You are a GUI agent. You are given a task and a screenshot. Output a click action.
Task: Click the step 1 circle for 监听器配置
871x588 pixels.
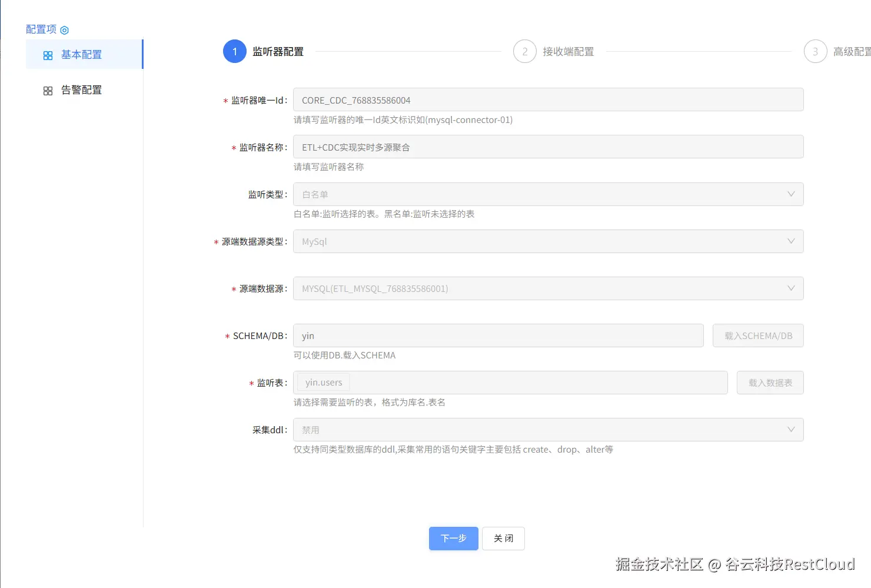coord(235,51)
